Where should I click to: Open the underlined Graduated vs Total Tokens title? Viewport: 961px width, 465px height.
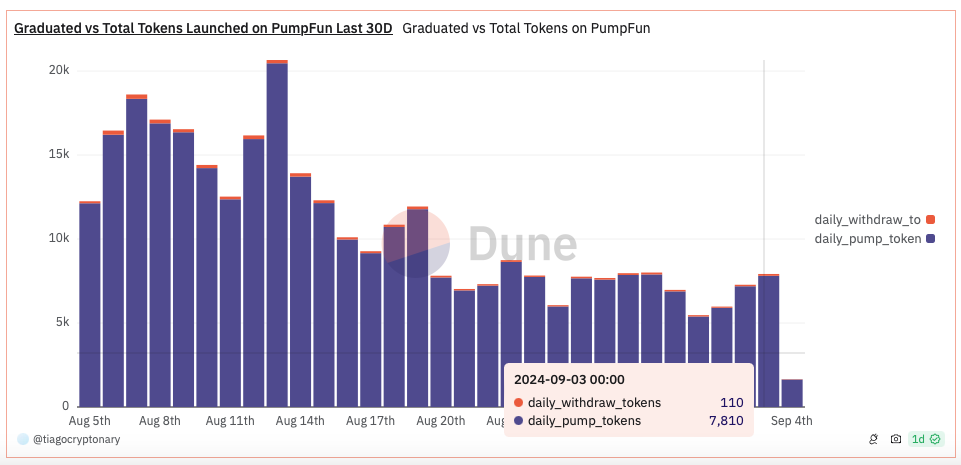pos(203,28)
